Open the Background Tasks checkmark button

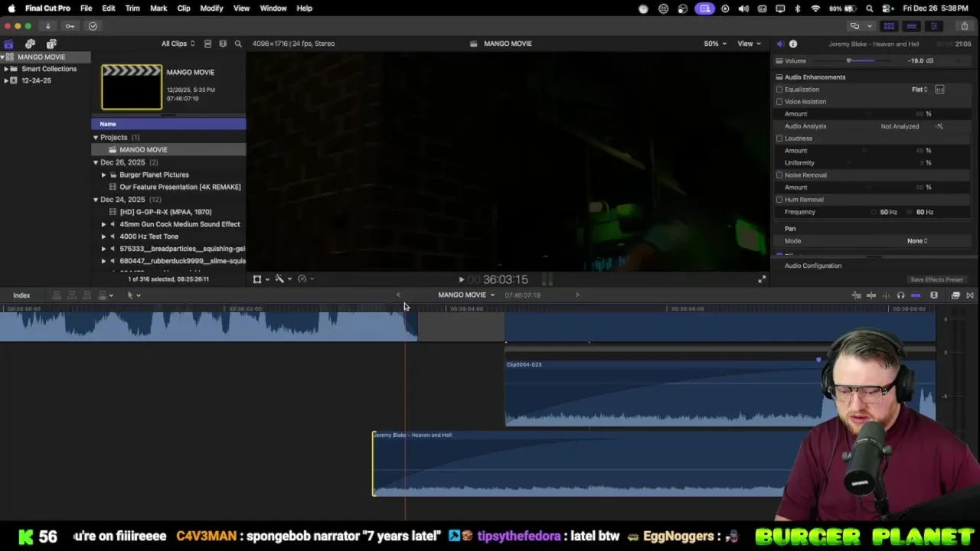click(93, 26)
